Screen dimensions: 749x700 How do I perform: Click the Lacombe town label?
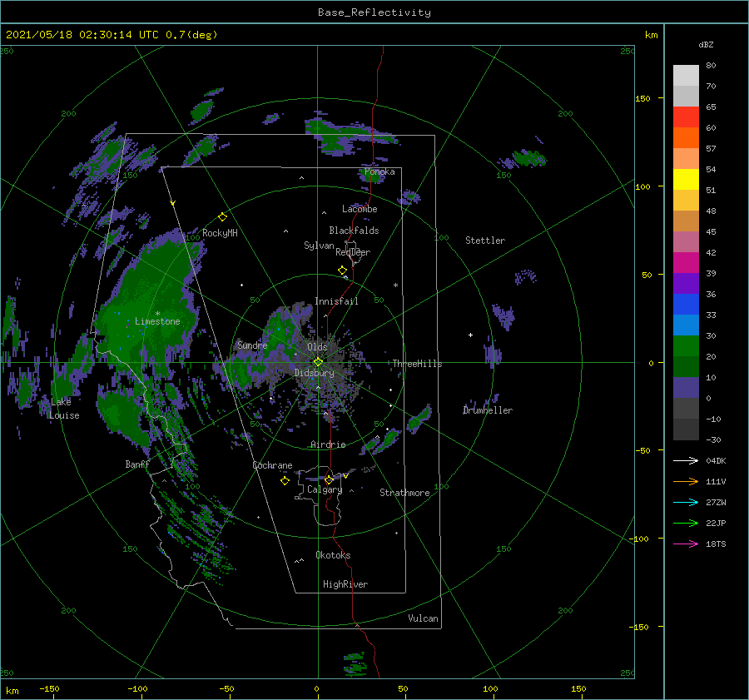360,209
